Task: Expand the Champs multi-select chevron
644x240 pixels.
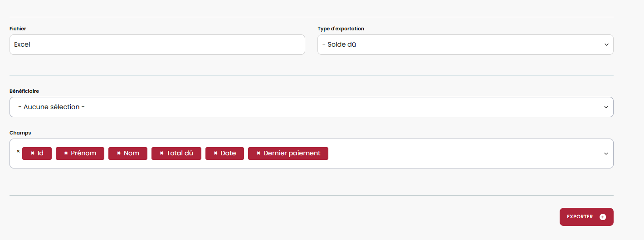Action: pos(606,154)
